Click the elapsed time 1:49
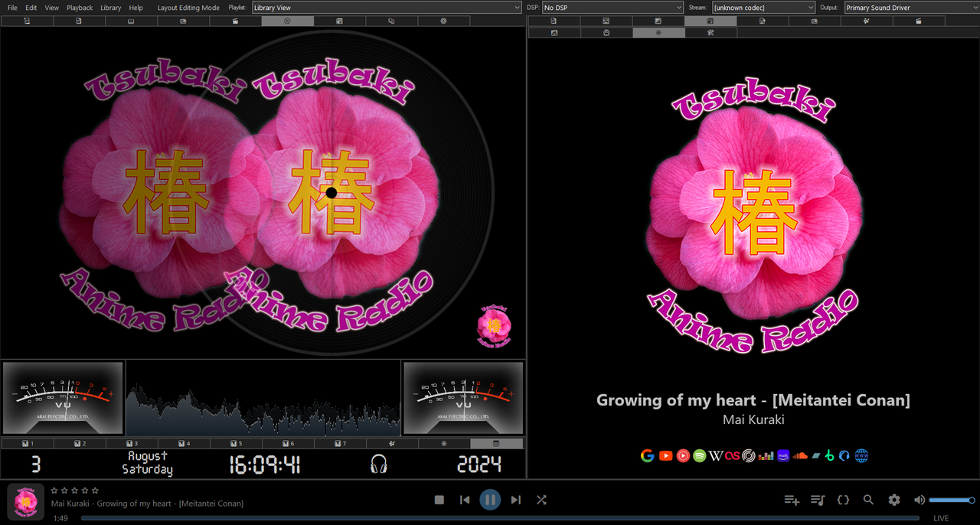 pyautogui.click(x=60, y=518)
